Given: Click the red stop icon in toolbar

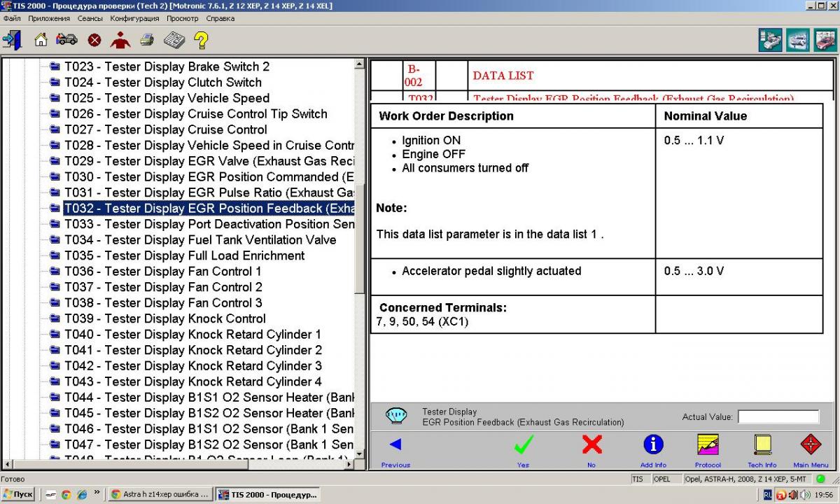Looking at the screenshot, I should (x=94, y=41).
